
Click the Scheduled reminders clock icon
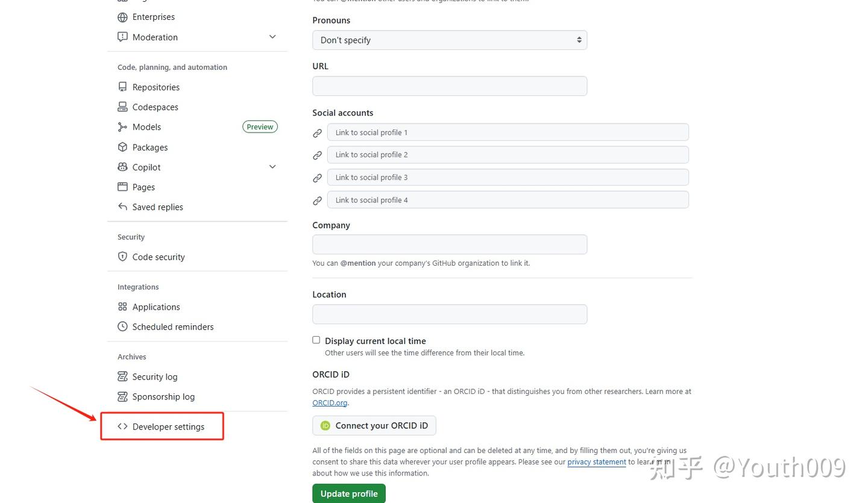coord(122,326)
